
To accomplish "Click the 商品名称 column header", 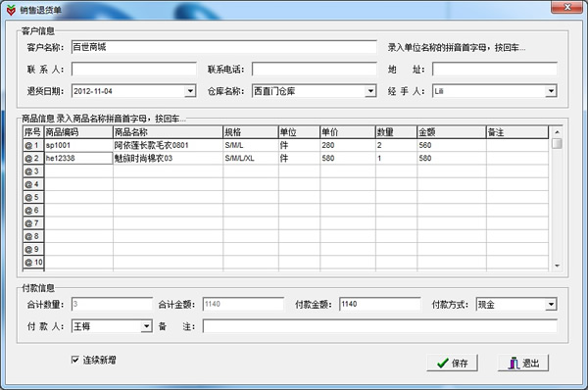I will point(168,132).
